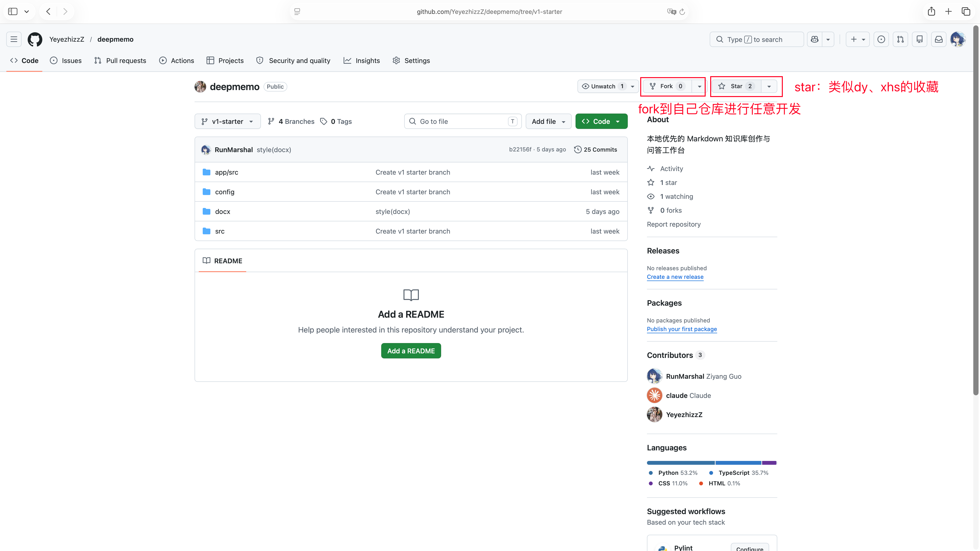Open the user profile avatar menu
This screenshot has width=980, height=551.
pos(957,39)
